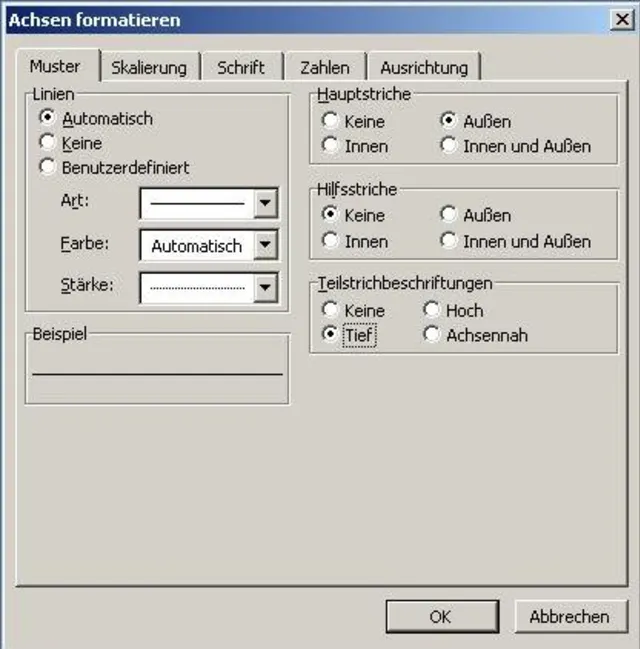Expand the Farbe color dropdown

click(265, 245)
